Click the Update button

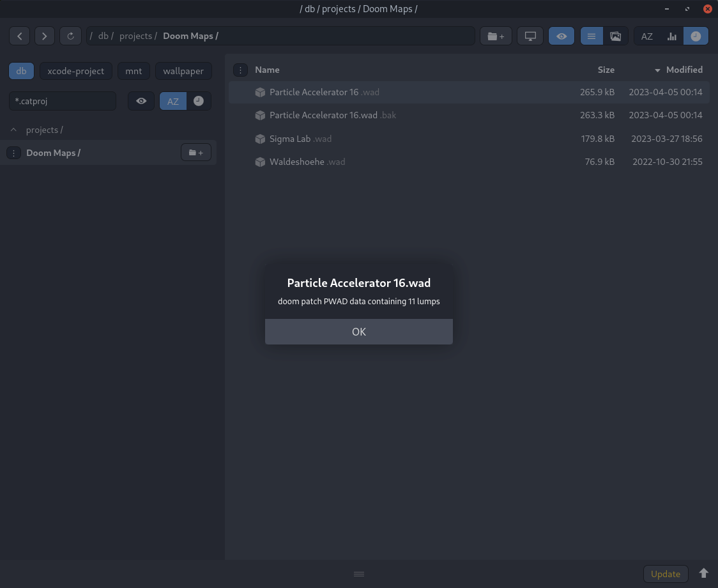pos(666,574)
